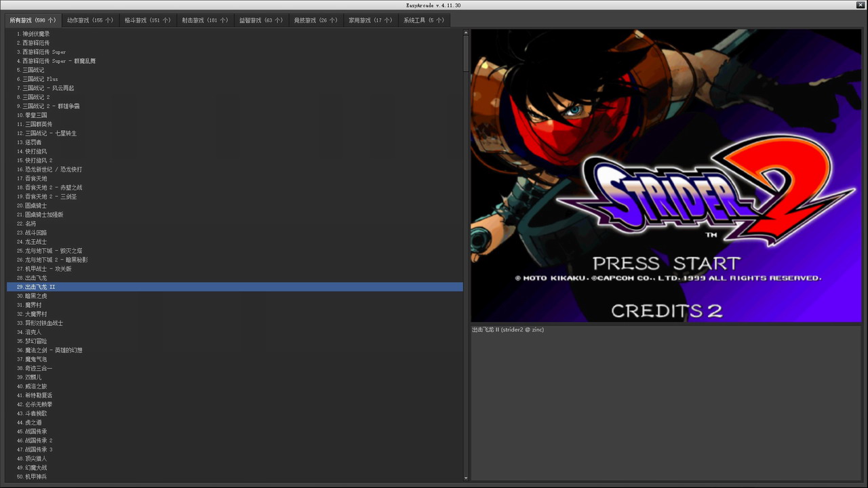868x488 pixels.
Task: Select game 5. 三国战记
Action: coord(235,70)
